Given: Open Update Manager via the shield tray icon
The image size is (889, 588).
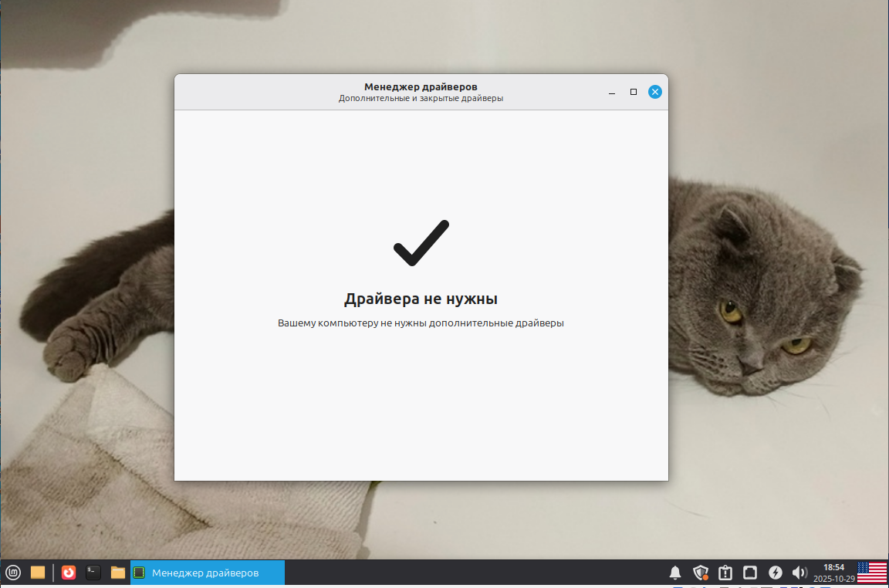Looking at the screenshot, I should pyautogui.click(x=701, y=573).
